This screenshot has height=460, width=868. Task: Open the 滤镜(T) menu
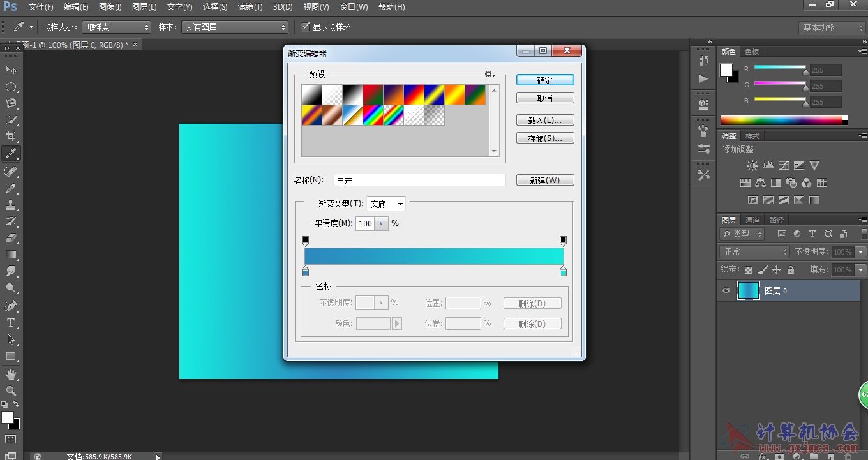click(250, 7)
